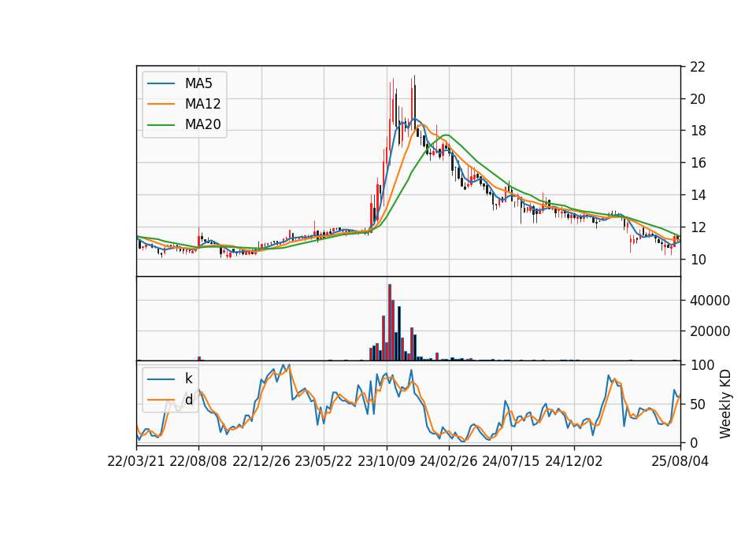Click the 23/05/22 date label

(324, 461)
